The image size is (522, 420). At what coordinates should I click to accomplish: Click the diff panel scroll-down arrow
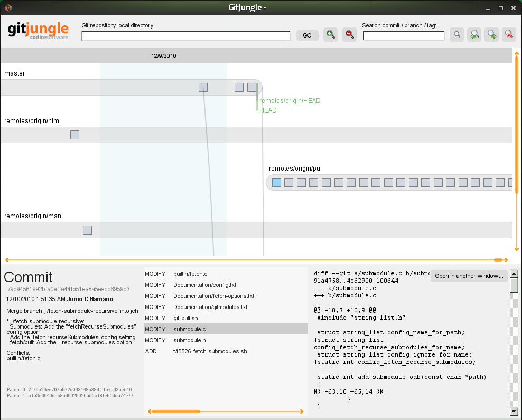coord(514,412)
